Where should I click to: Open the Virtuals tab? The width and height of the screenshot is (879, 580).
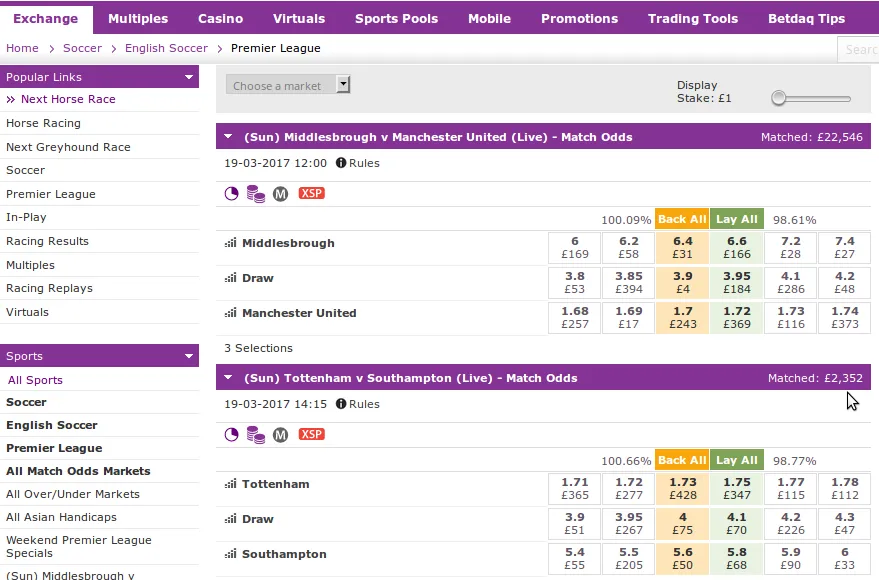coord(299,19)
